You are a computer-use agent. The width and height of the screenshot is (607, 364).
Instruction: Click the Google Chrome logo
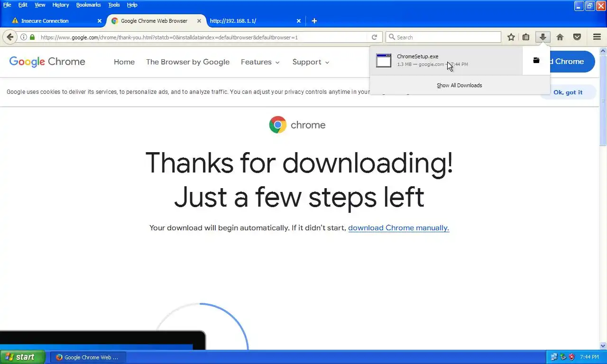pos(47,62)
